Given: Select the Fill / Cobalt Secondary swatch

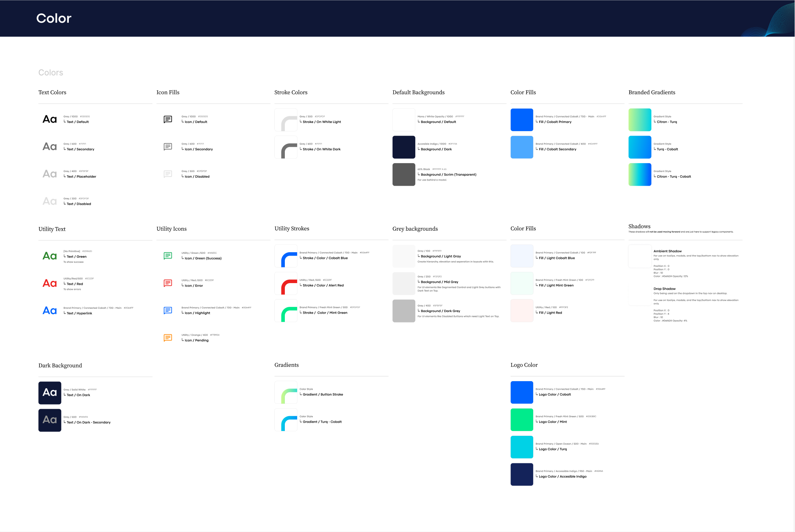Looking at the screenshot, I should click(521, 147).
